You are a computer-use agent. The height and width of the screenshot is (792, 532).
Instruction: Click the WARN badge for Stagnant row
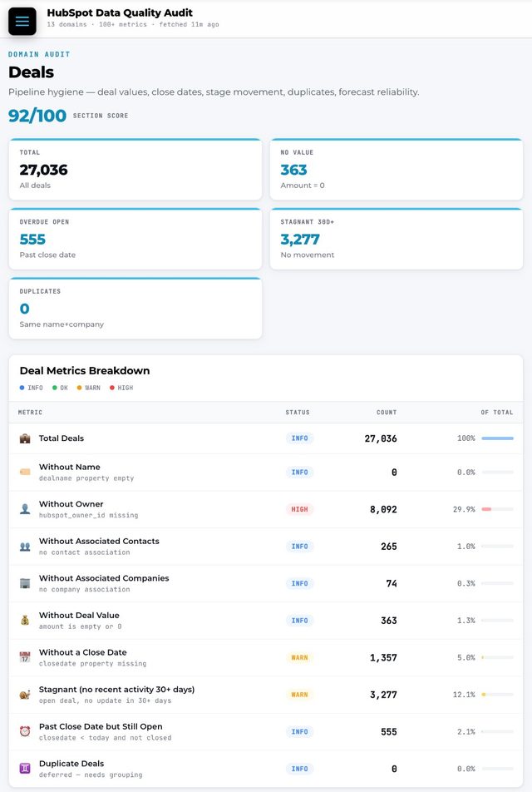pos(299,695)
